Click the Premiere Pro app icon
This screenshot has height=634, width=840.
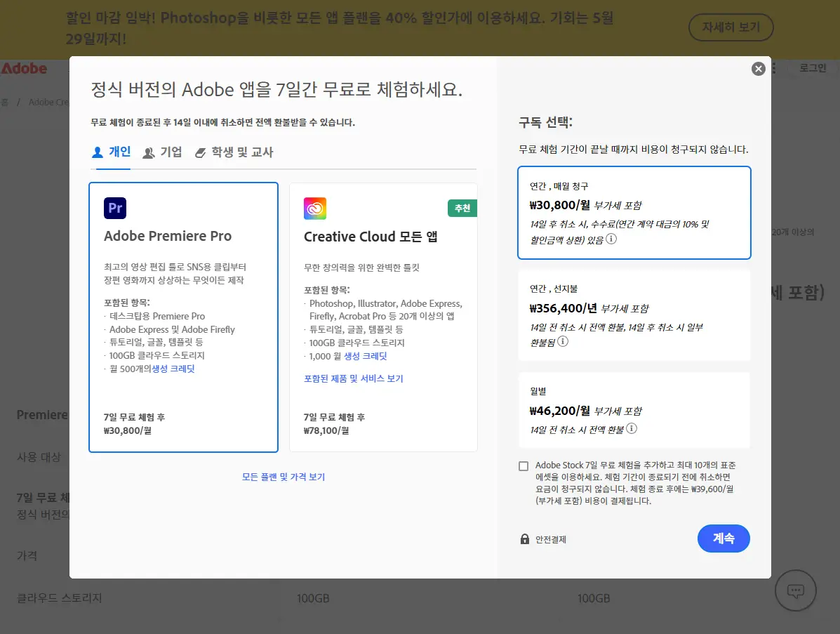coord(115,208)
